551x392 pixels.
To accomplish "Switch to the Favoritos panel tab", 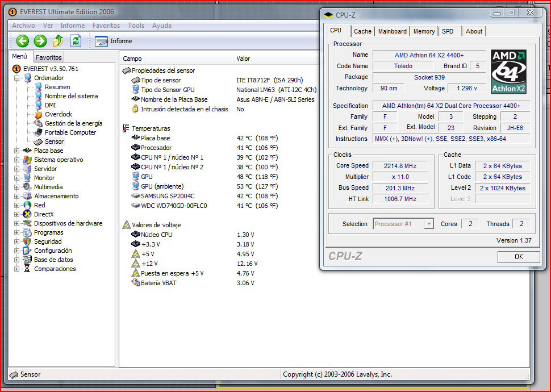I will (x=49, y=57).
